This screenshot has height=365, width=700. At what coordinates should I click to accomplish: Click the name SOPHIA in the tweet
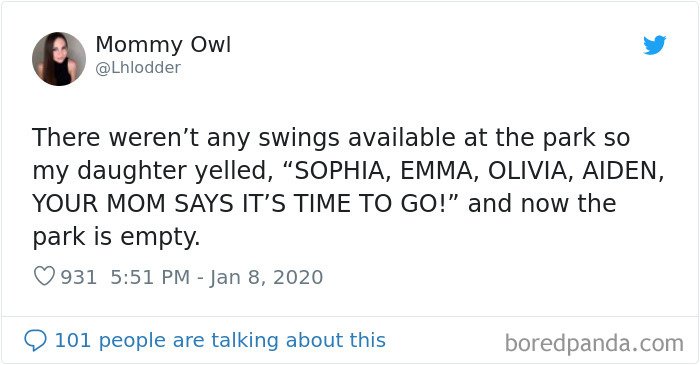338,171
